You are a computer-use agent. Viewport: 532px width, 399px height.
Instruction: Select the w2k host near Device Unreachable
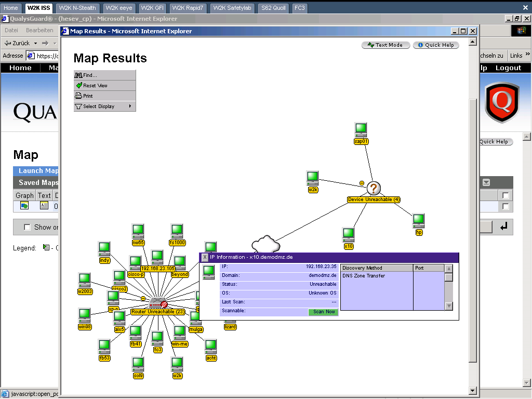[x=312, y=179]
